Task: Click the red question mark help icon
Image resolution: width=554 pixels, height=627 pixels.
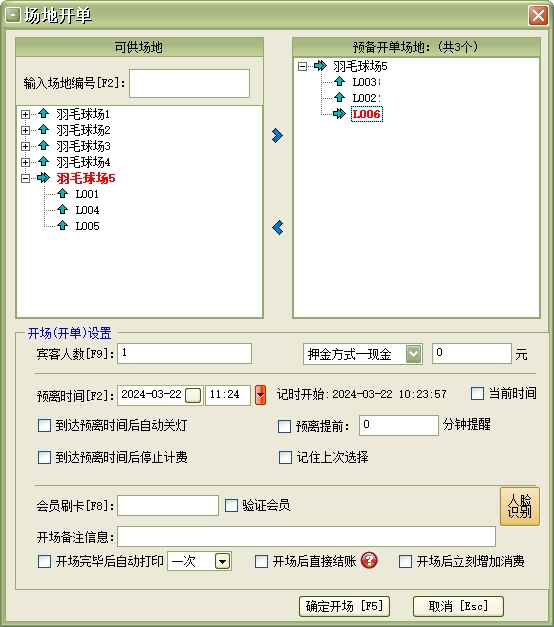Action: point(369,560)
